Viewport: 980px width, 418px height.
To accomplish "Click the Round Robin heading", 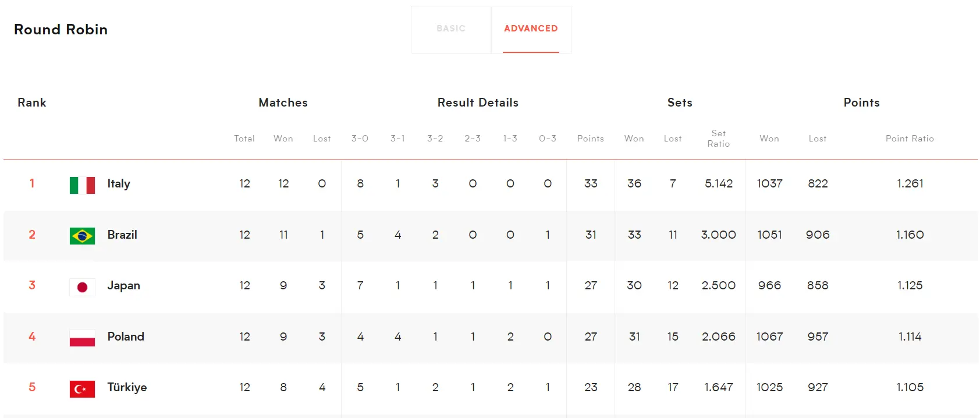I will (x=61, y=30).
